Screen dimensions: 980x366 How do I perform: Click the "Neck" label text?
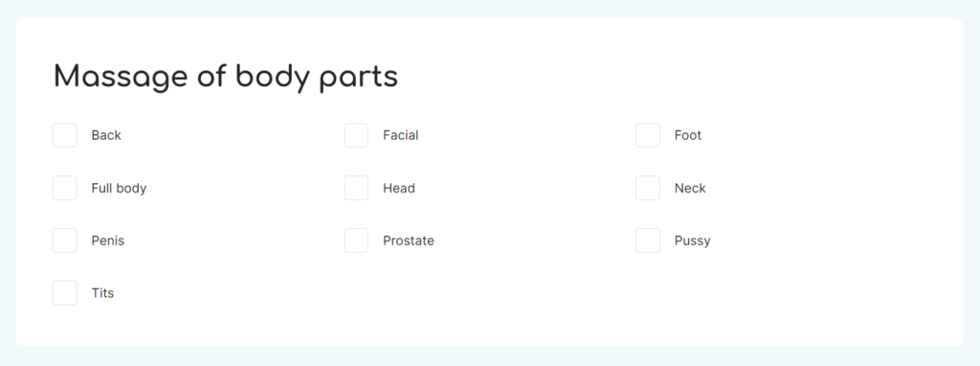tap(690, 188)
